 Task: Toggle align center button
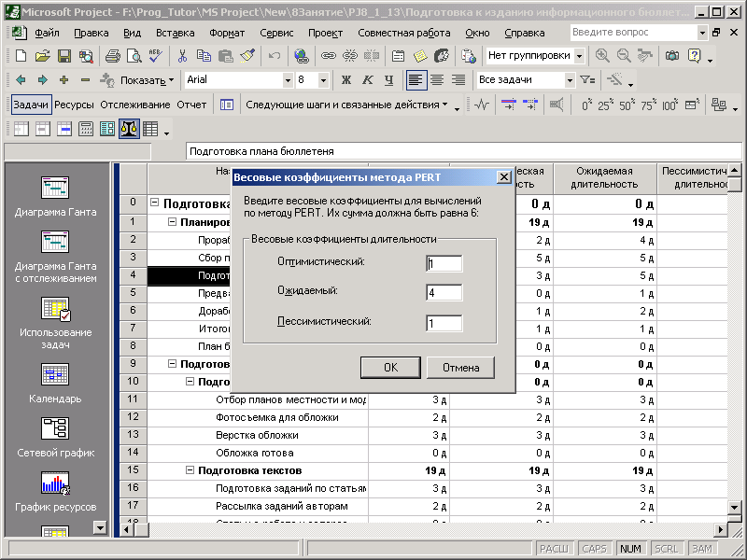click(x=437, y=80)
